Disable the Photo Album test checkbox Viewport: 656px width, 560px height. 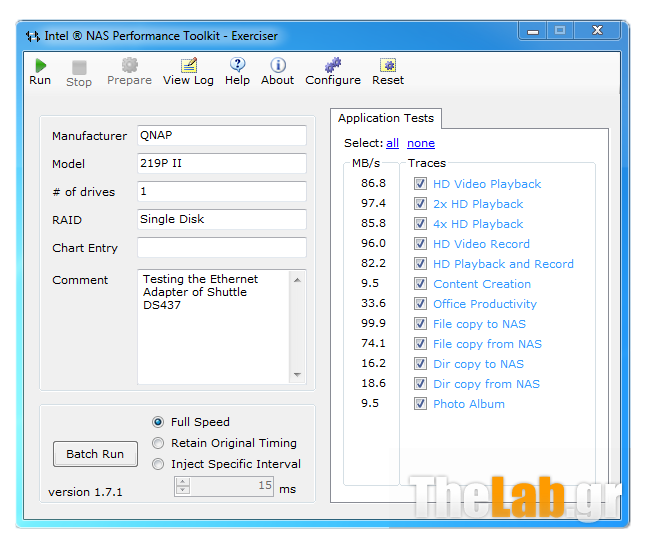coord(420,404)
